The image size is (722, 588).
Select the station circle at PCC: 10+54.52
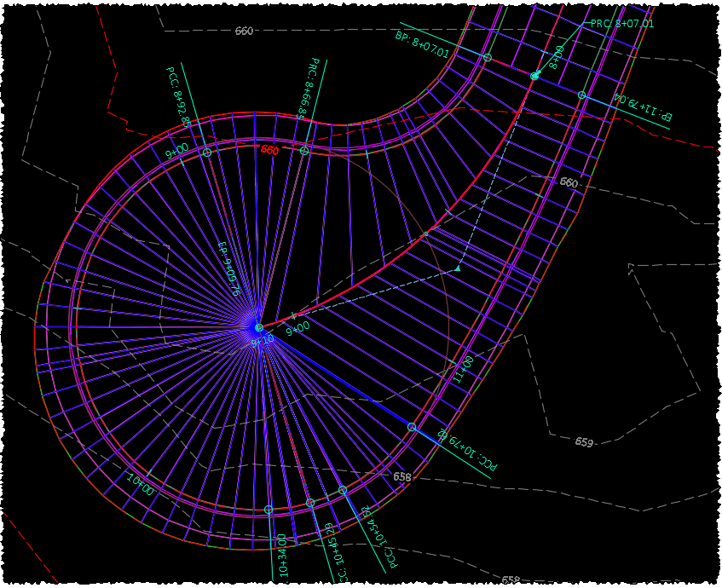click(343, 491)
